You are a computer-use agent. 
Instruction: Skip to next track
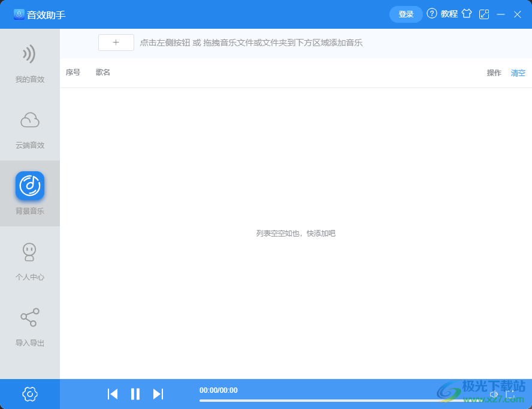[158, 394]
